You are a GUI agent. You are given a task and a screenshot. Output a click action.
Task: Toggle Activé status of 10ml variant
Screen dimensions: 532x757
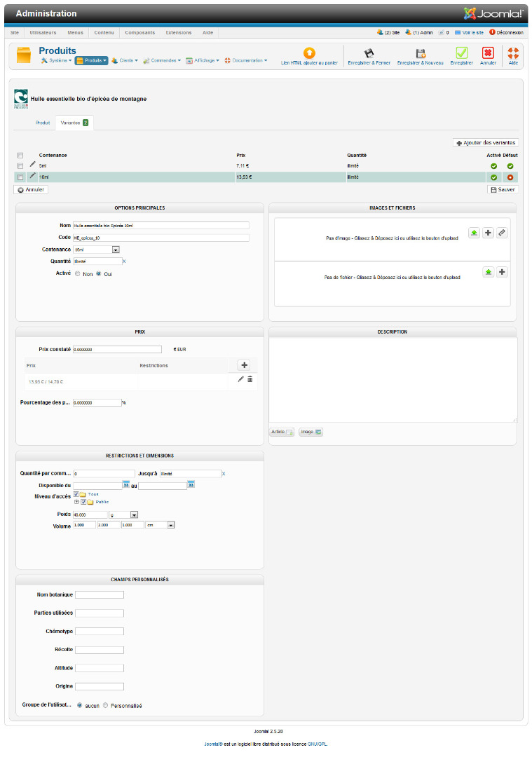click(x=493, y=177)
